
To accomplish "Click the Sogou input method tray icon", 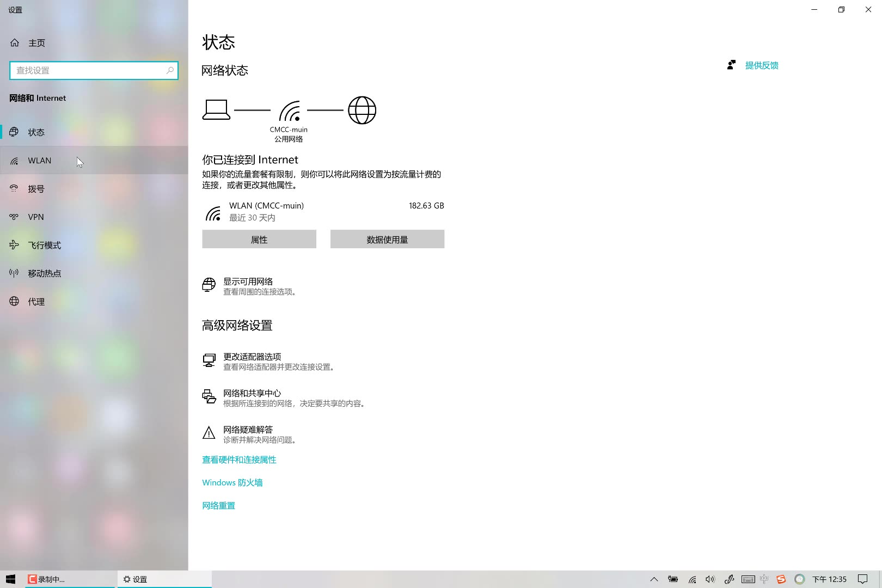I will pos(781,579).
